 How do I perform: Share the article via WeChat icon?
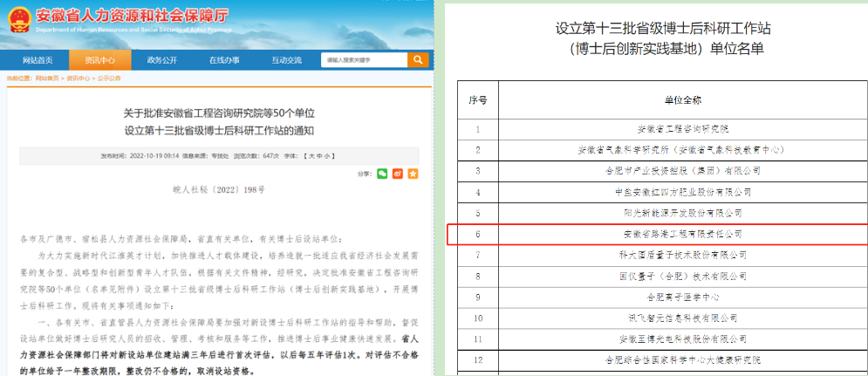[x=381, y=174]
